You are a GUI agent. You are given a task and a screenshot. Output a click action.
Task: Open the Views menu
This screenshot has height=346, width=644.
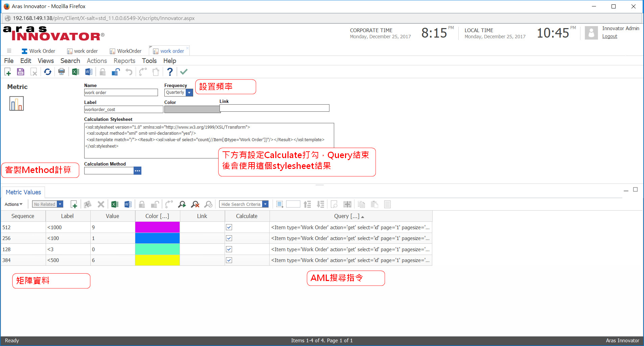point(46,61)
